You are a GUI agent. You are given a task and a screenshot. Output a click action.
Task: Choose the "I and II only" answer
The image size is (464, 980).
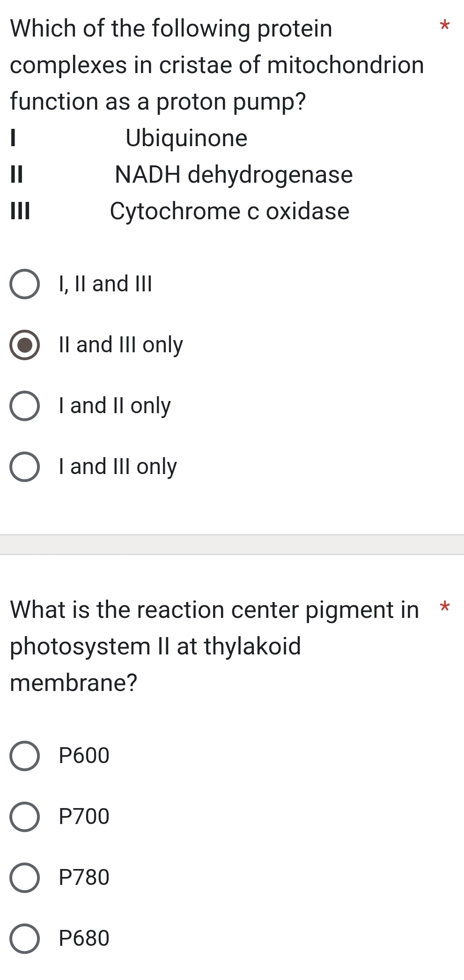coord(24,405)
